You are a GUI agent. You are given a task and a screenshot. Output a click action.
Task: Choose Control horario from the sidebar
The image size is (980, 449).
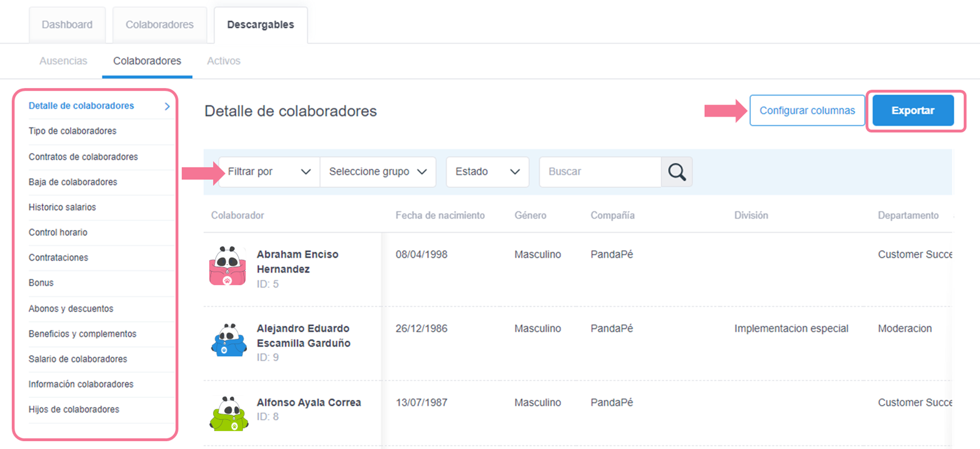tap(58, 233)
